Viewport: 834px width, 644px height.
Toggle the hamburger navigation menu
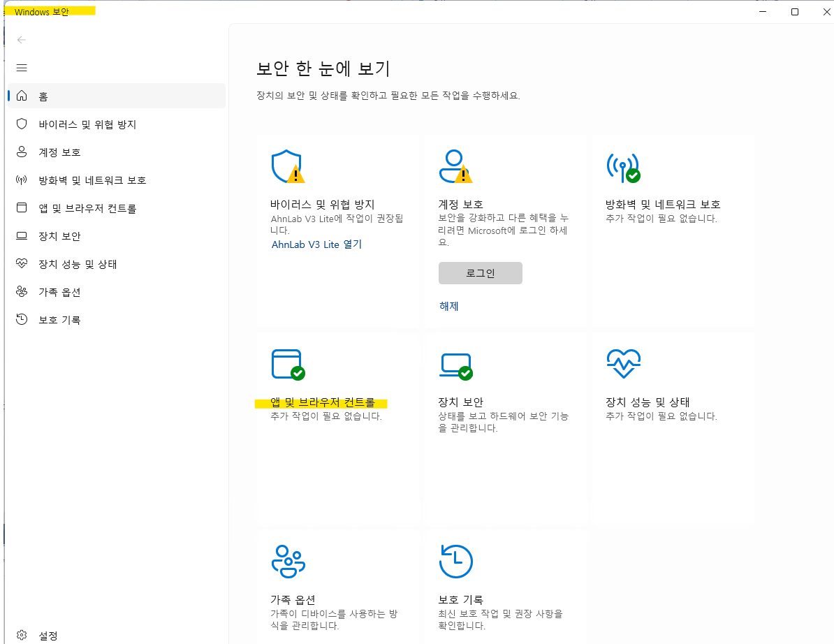(x=22, y=68)
